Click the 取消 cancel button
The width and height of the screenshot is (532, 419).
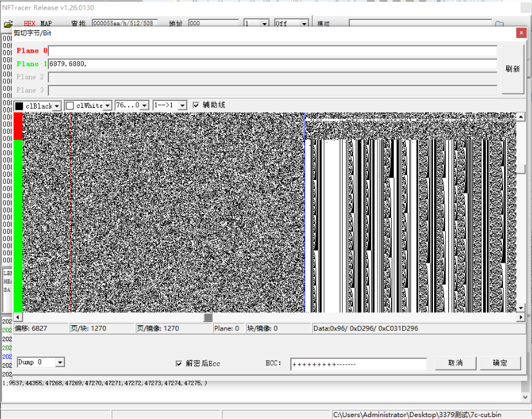(x=455, y=363)
